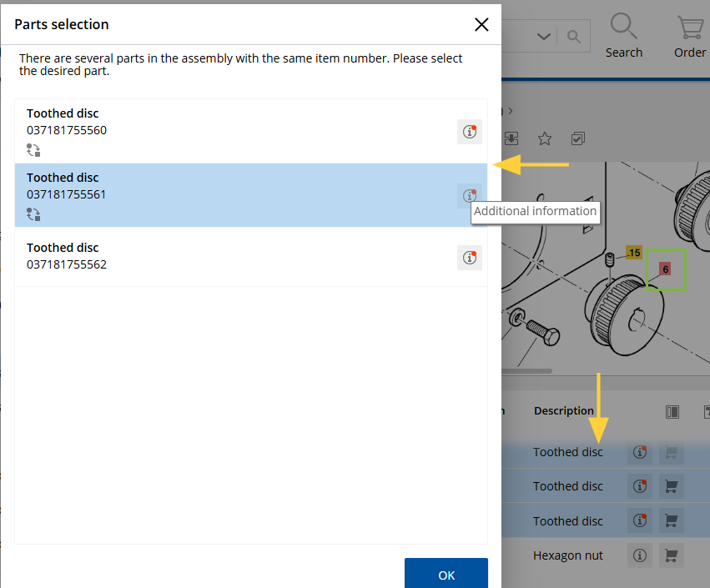Image resolution: width=710 pixels, height=588 pixels.
Task: Click the download icon in toolbar
Action: pos(511,138)
